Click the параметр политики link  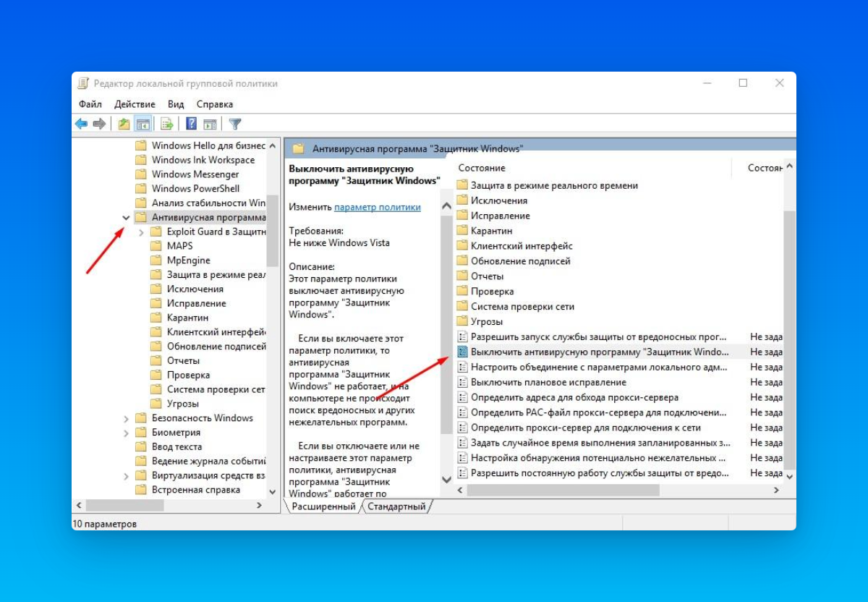tap(378, 207)
